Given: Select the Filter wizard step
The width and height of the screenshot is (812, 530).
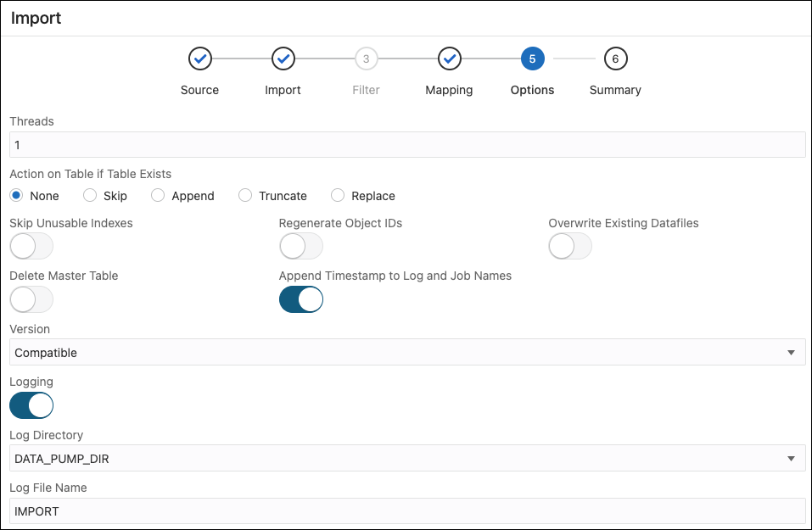Looking at the screenshot, I should tap(366, 59).
